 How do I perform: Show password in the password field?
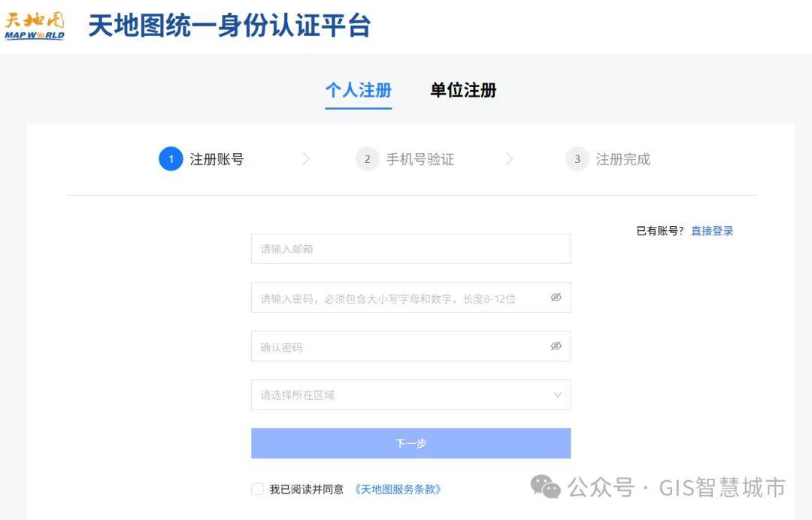point(556,298)
